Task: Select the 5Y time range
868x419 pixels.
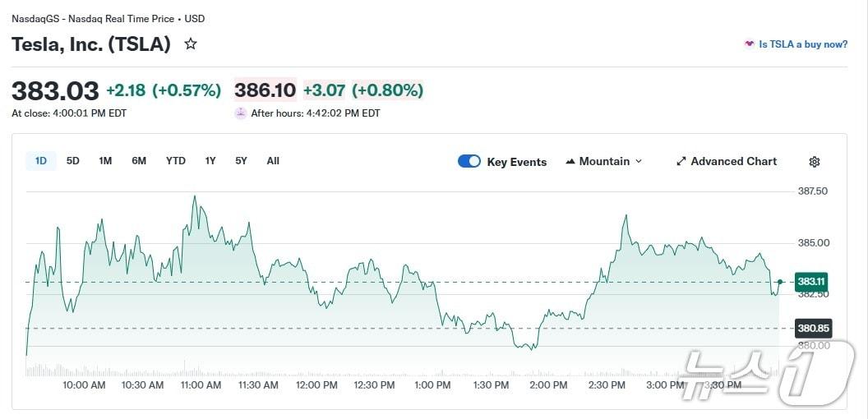Action: 241,161
